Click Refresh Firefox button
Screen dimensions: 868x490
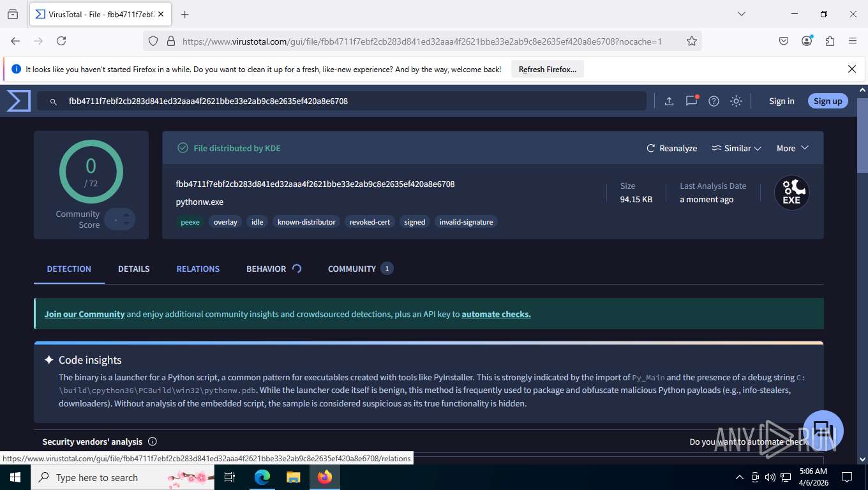548,69
